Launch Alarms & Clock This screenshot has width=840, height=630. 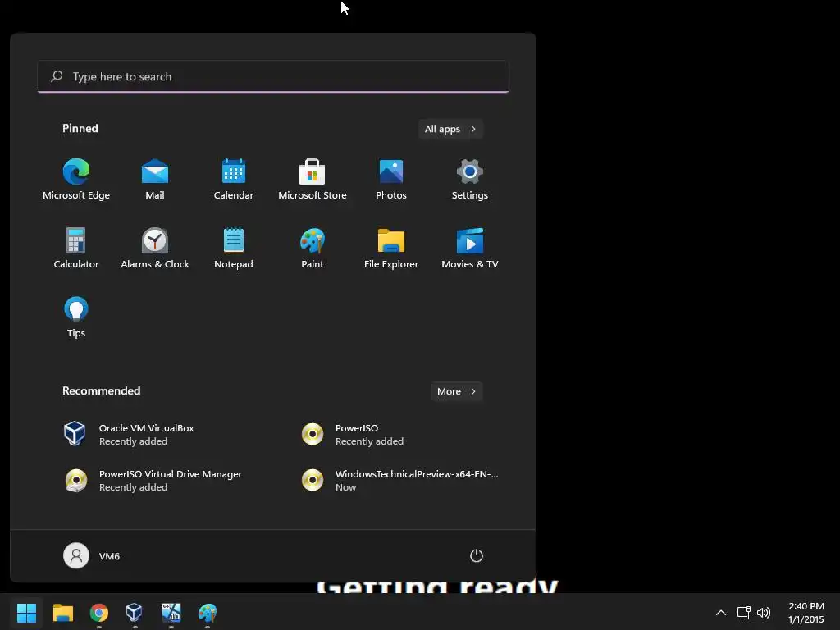coord(155,248)
